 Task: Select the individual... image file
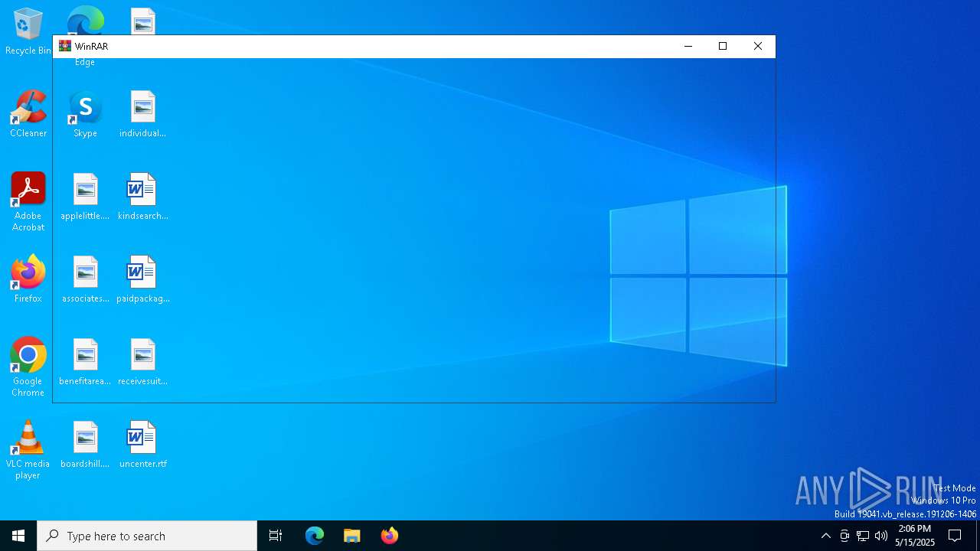pyautogui.click(x=142, y=114)
